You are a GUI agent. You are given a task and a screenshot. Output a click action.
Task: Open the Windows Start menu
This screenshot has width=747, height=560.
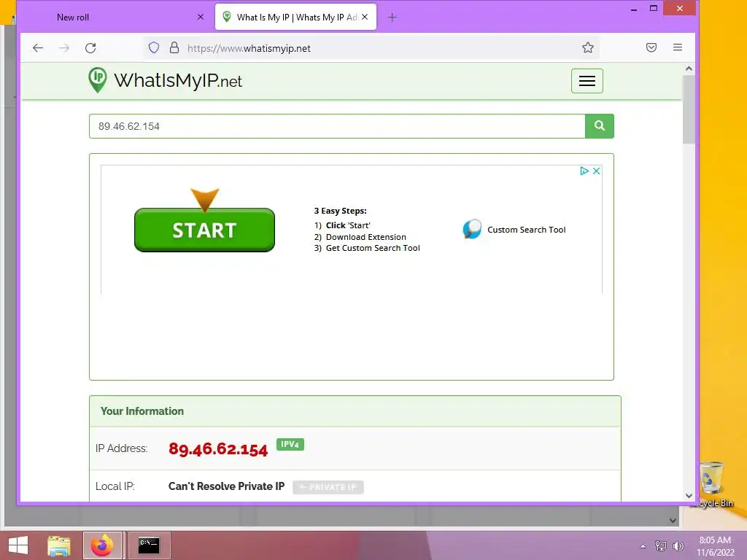point(18,545)
